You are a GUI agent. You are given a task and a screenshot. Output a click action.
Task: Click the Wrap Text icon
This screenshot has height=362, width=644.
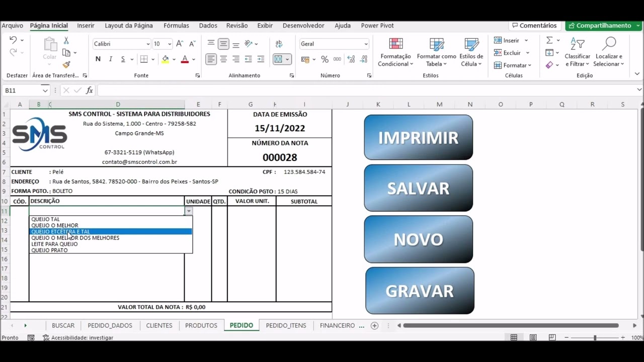[279, 44]
